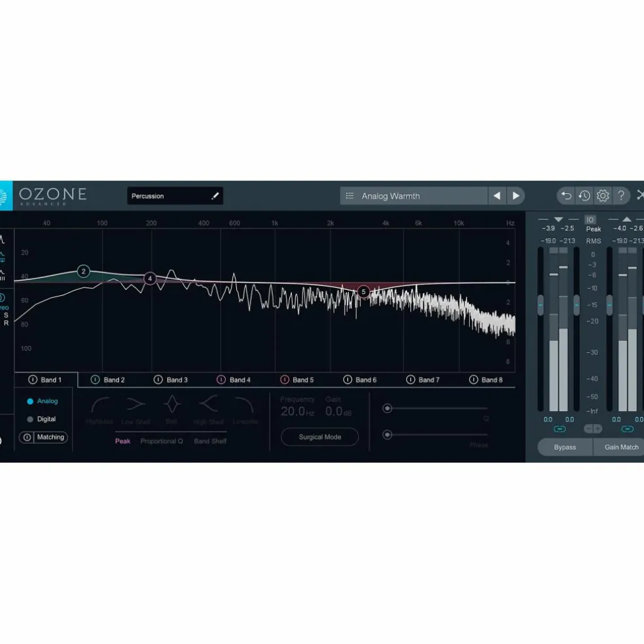
Task: Select the Peak filter sub-type
Action: tap(122, 441)
